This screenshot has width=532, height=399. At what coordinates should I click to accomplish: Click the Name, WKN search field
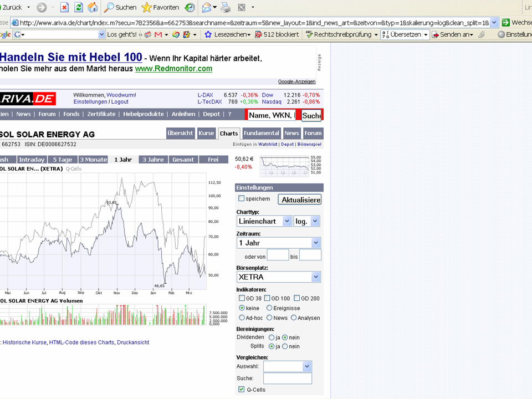tap(272, 115)
